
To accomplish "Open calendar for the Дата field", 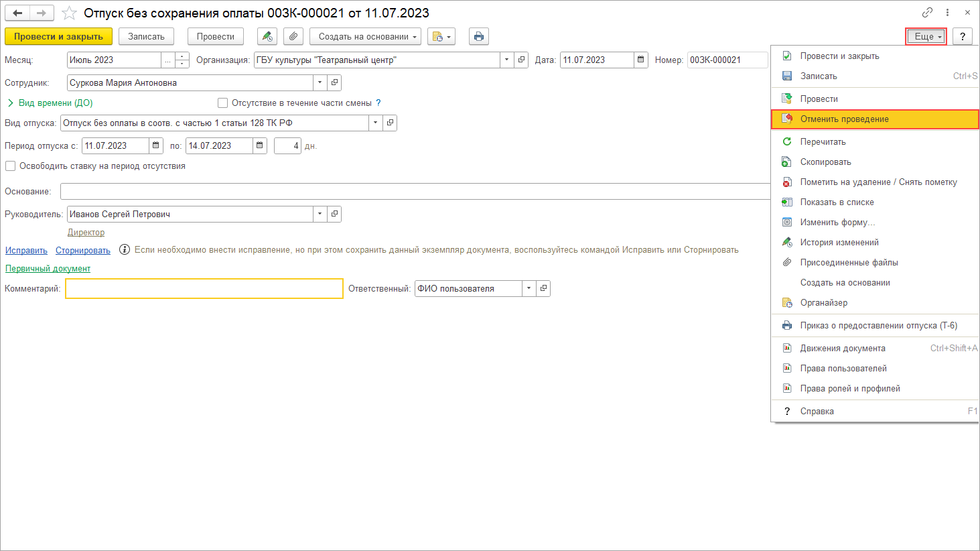I will (x=641, y=60).
